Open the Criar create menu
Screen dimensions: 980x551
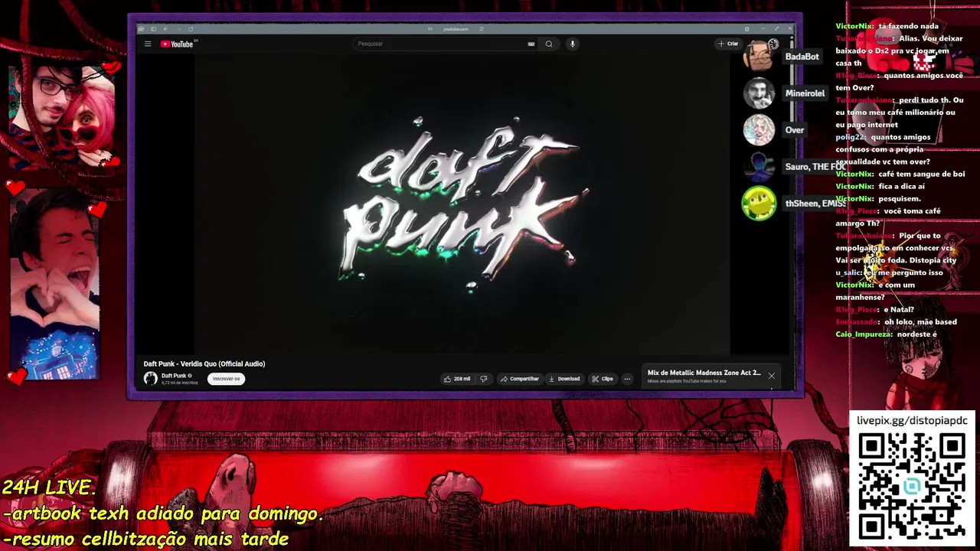pyautogui.click(x=728, y=44)
